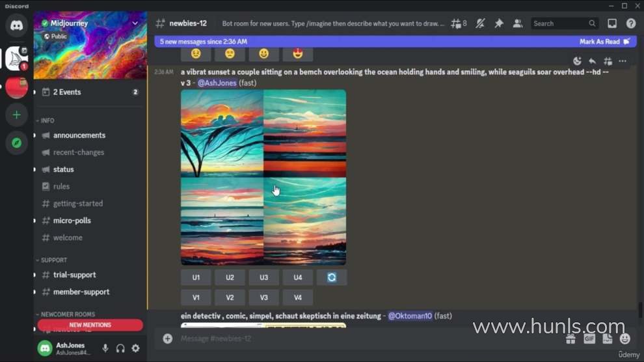
Task: Open the 2 Events item
Action: [90, 92]
